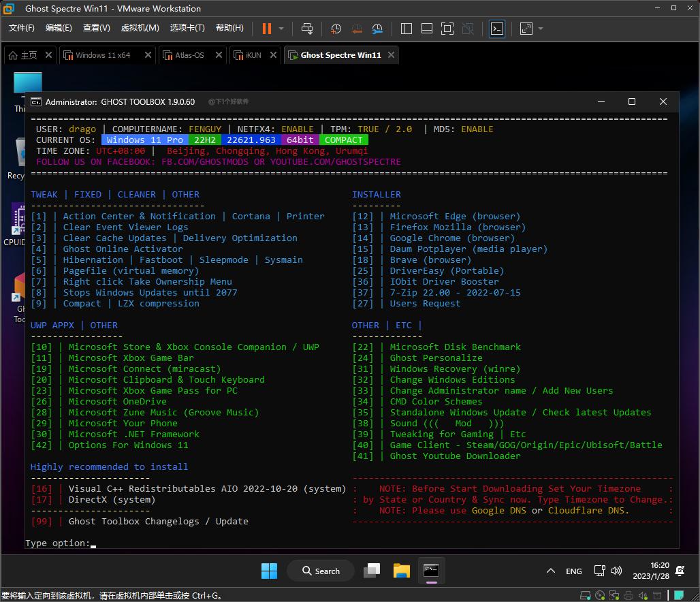Image resolution: width=700 pixels, height=602 pixels.
Task: Toggle the tab thumbnail bar
Action: click(x=426, y=29)
